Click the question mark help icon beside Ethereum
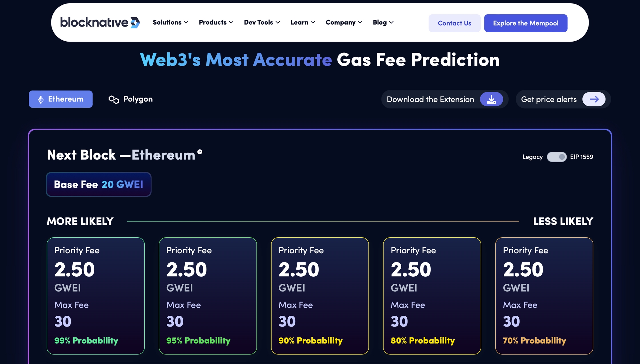Image resolution: width=640 pixels, height=364 pixels. [x=200, y=152]
